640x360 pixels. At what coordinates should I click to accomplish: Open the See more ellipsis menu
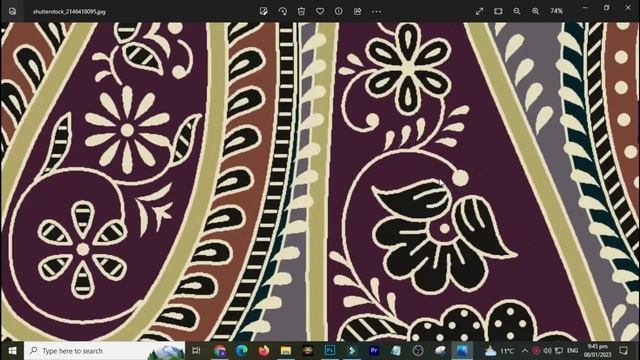point(376,11)
